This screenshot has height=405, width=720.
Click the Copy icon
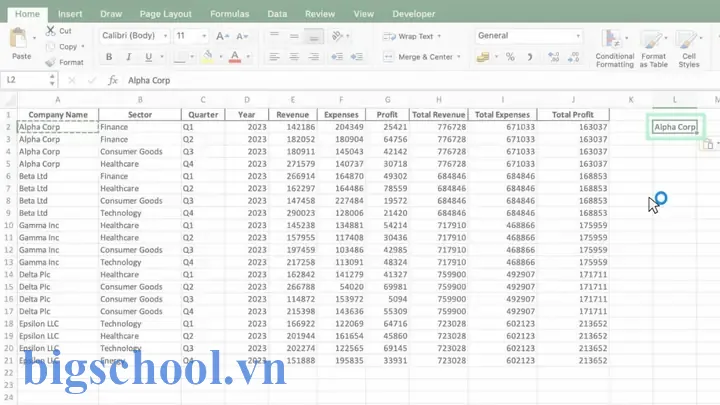tap(51, 47)
